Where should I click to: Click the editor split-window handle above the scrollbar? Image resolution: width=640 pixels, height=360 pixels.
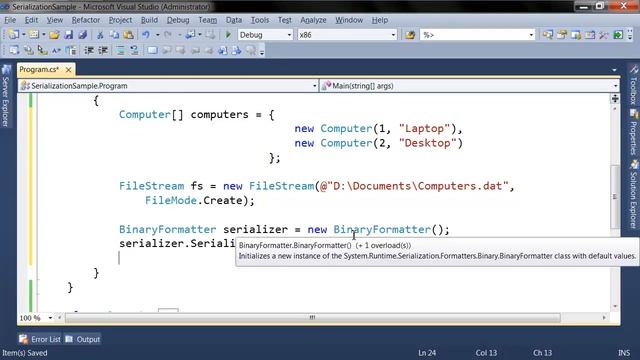[x=615, y=98]
